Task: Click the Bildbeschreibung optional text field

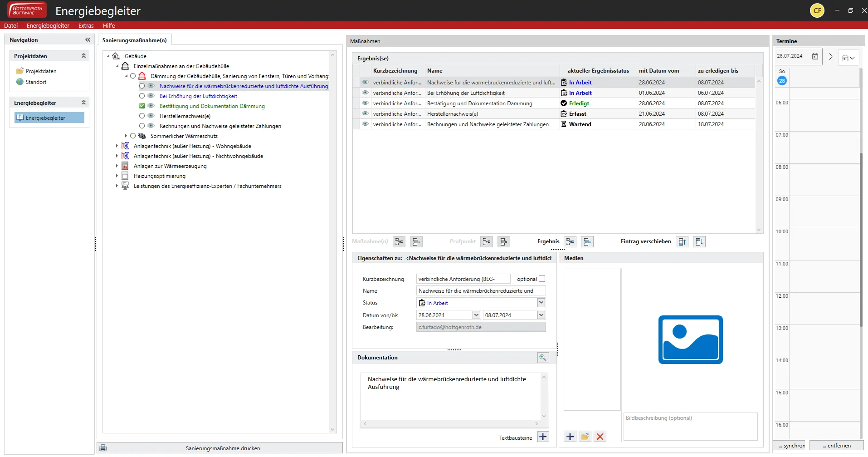Action: coord(690,426)
